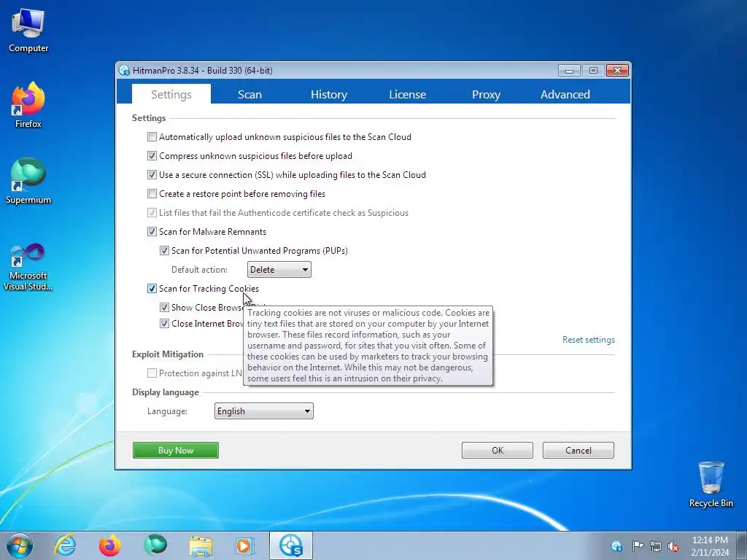The height and width of the screenshot is (560, 747).
Task: Click muted volume tray icon
Action: pyautogui.click(x=673, y=546)
